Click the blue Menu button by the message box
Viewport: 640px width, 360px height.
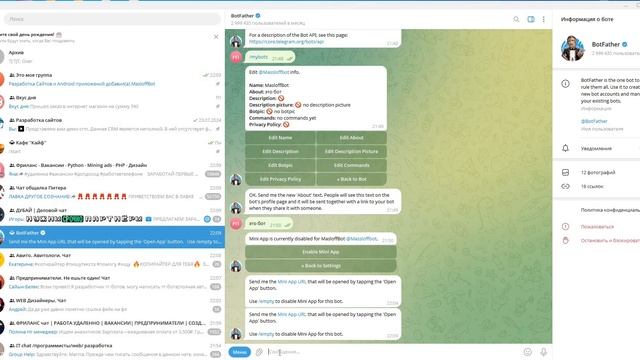(x=240, y=352)
